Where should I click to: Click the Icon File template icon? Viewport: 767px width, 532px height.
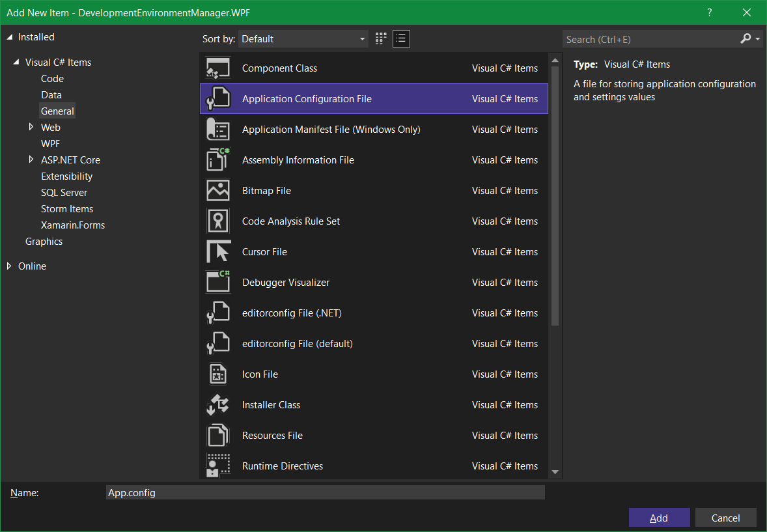pyautogui.click(x=218, y=374)
